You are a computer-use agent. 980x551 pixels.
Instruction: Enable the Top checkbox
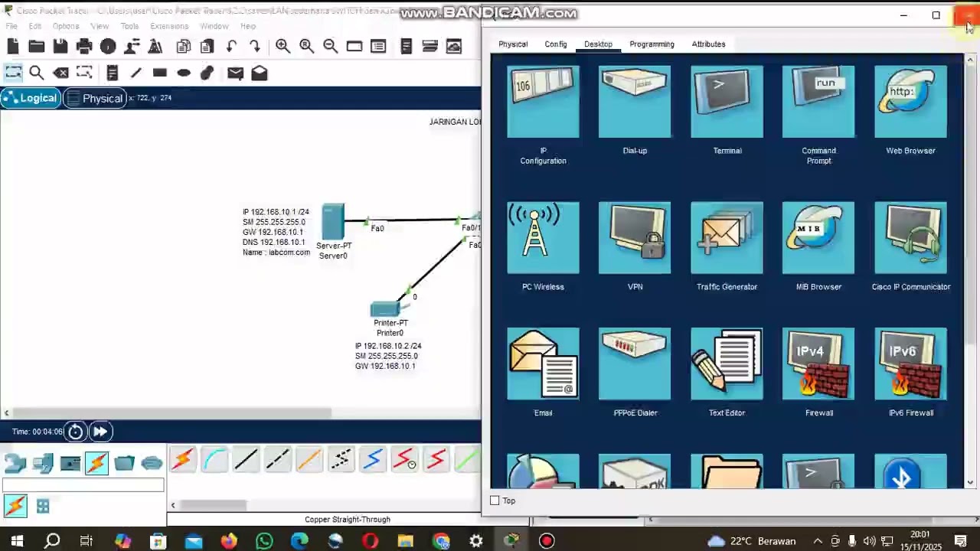pos(495,500)
